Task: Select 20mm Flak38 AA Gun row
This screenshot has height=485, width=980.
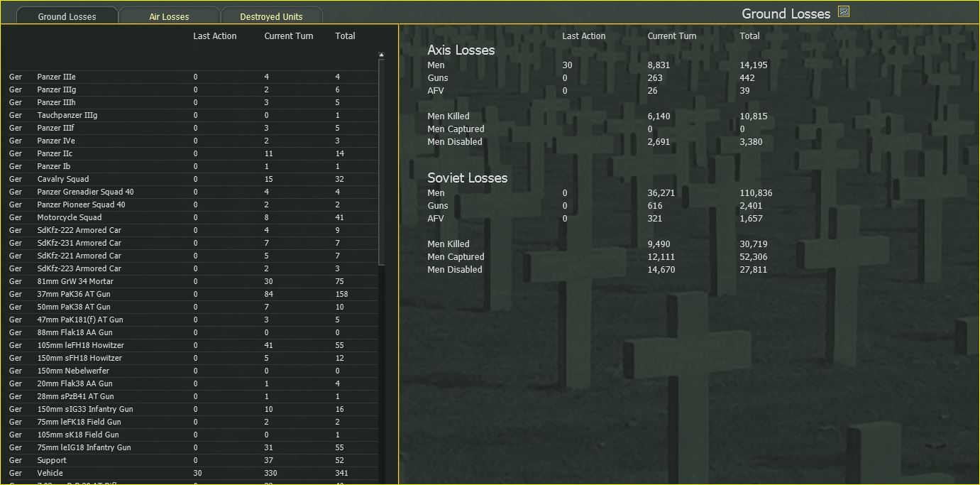Action: click(x=192, y=383)
